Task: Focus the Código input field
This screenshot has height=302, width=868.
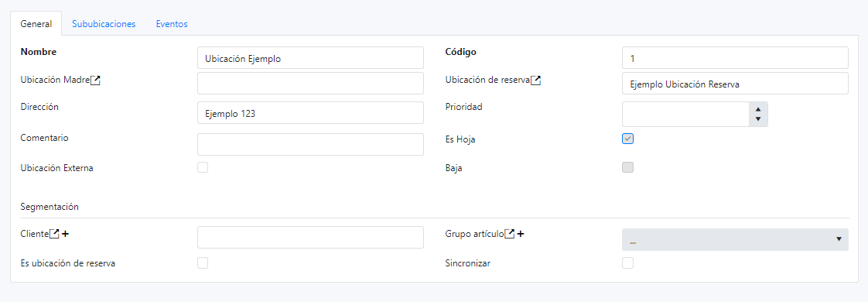Action: point(735,57)
